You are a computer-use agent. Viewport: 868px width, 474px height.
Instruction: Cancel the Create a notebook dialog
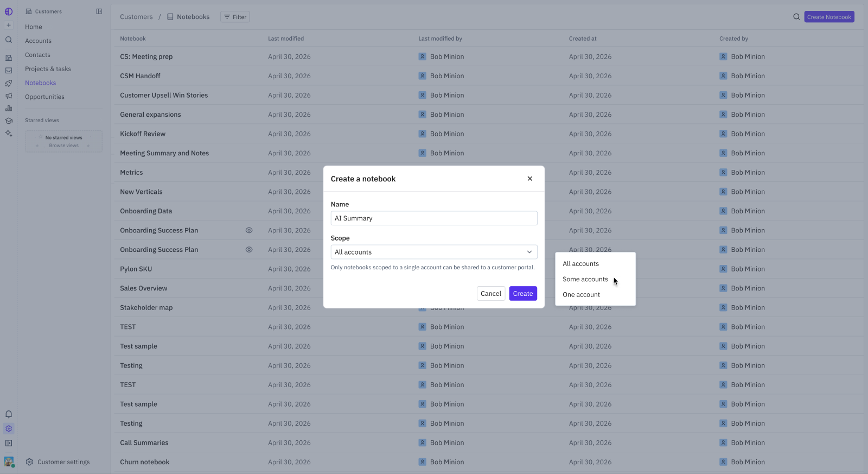[x=491, y=294]
